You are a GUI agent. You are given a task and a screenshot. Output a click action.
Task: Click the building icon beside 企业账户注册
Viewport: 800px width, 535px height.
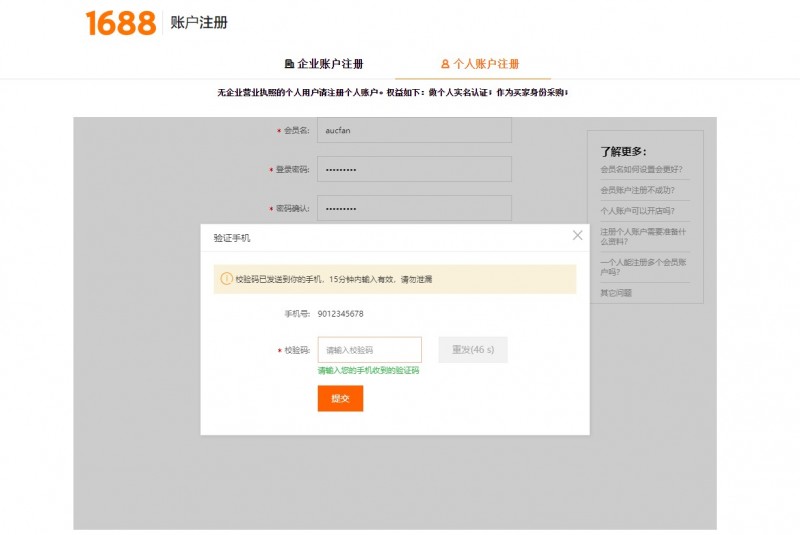pos(289,64)
